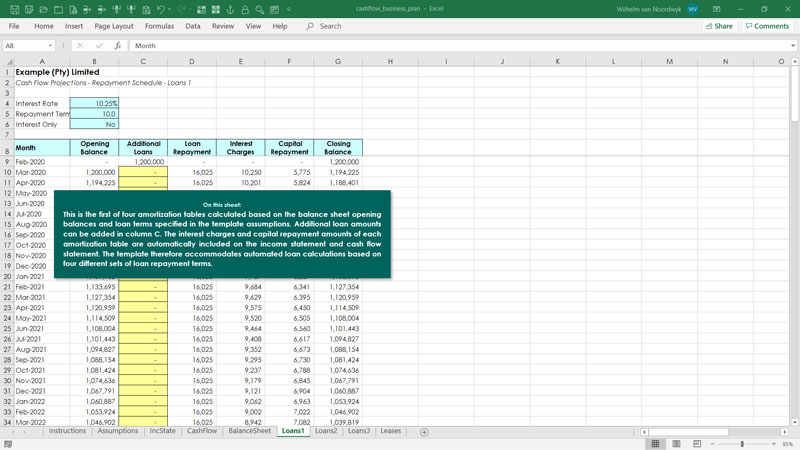Open the Help ribbon tab

tap(279, 26)
